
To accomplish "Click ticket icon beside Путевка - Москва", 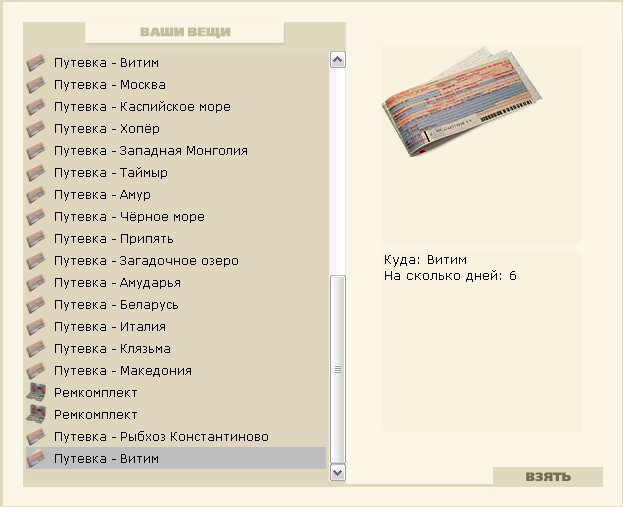I will coord(36,85).
